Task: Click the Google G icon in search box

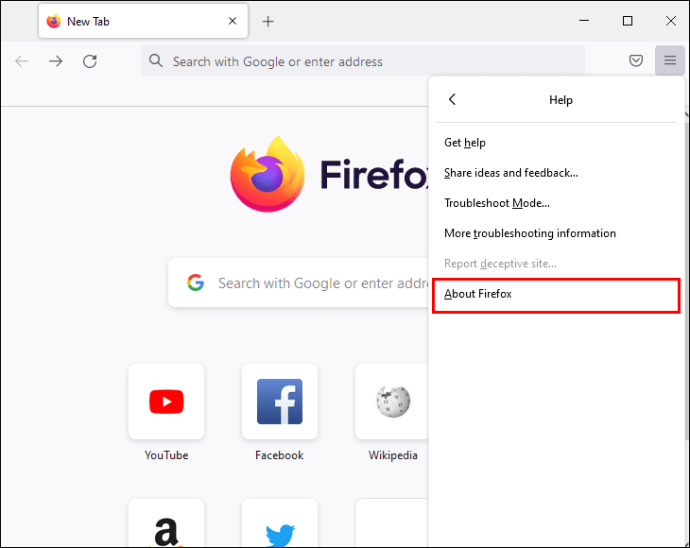Action: tap(195, 283)
